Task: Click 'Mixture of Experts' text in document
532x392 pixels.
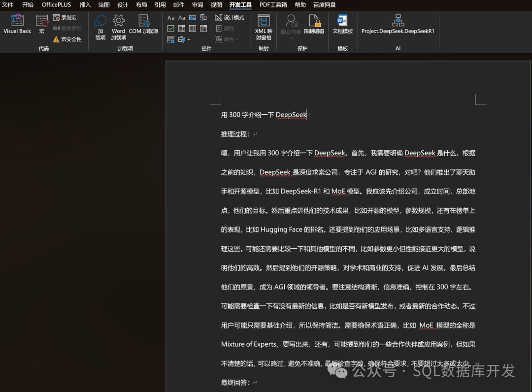Action: (249, 344)
